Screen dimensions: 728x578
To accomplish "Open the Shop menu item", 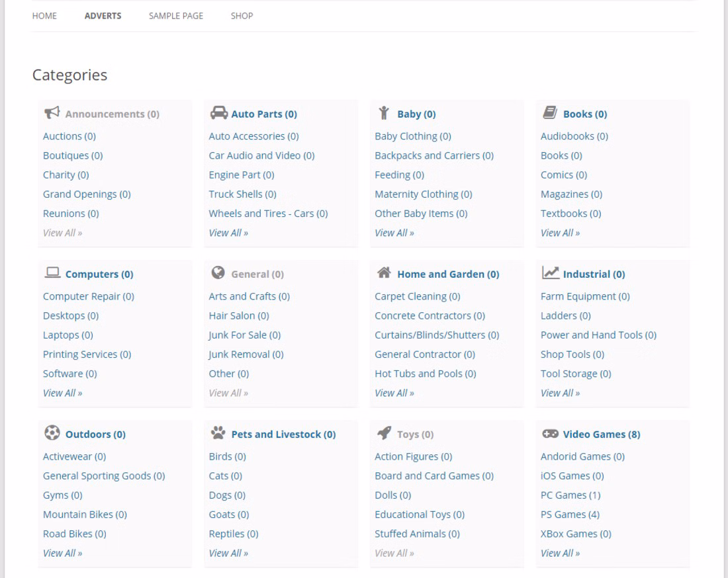I will point(242,16).
